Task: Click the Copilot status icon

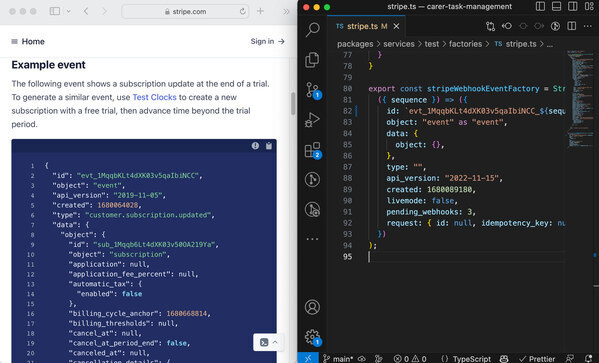Action: point(504,359)
